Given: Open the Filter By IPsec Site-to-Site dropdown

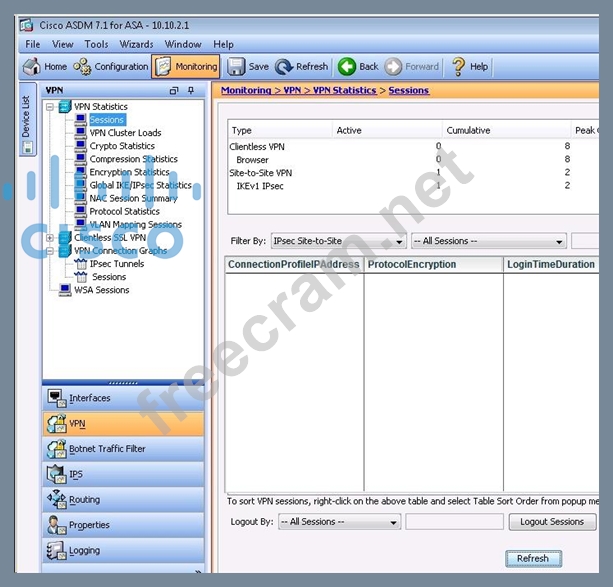Looking at the screenshot, I should coord(399,241).
